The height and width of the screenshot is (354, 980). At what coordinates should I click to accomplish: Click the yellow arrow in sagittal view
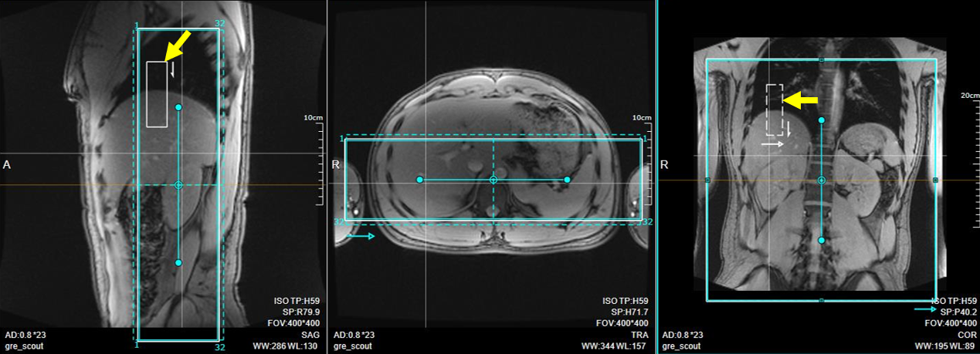click(177, 46)
